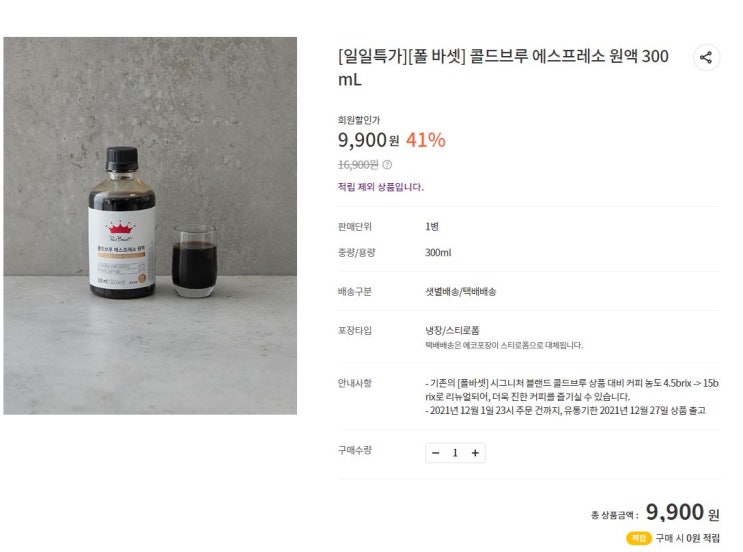
Task: Click the 구매 시 0원 적립 text
Action: [x=687, y=538]
